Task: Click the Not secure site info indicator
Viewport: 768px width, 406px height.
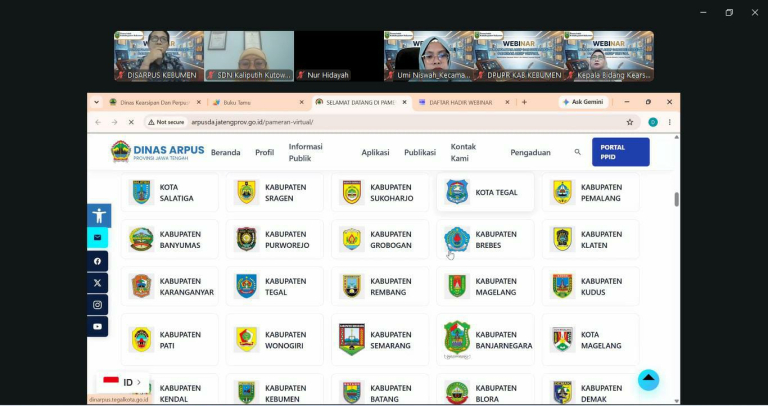Action: (x=166, y=122)
